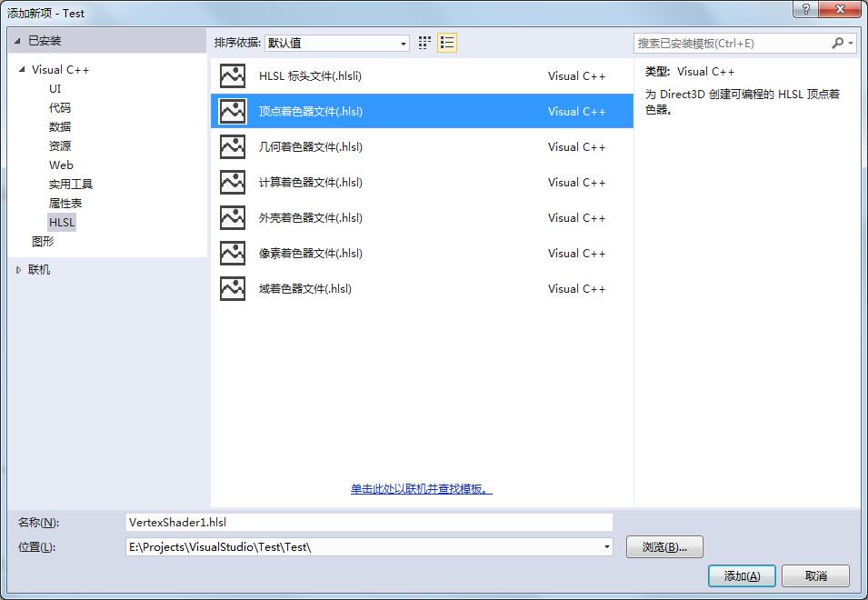The image size is (868, 600).
Task: Click the search magnifier icon
Action: (838, 43)
